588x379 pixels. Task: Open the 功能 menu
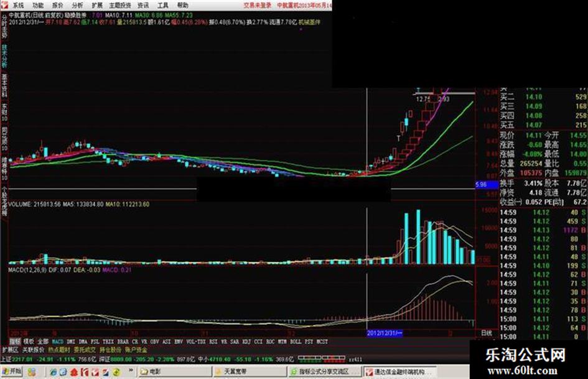(38, 5)
